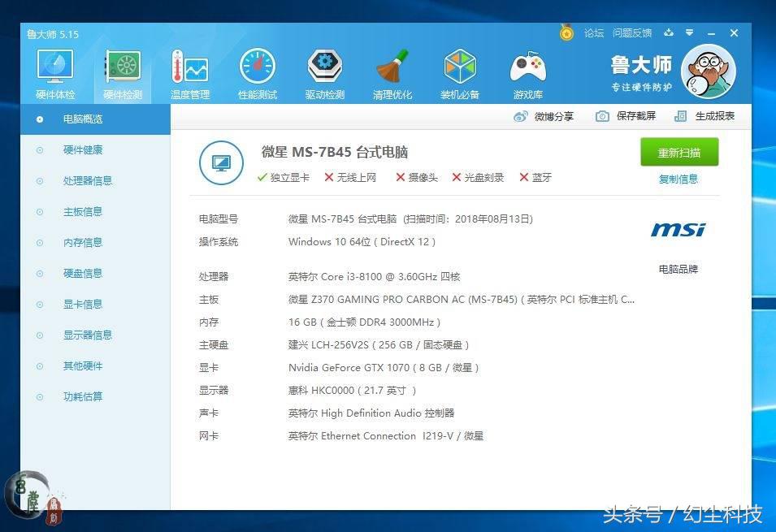This screenshot has width=776, height=532.
Task: Click network value Ethernet Connection I219-V
Action: pyautogui.click(x=386, y=436)
